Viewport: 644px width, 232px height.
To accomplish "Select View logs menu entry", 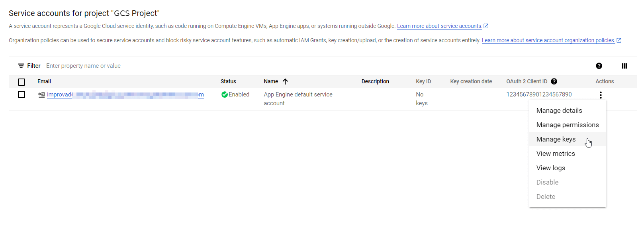I will (550, 168).
